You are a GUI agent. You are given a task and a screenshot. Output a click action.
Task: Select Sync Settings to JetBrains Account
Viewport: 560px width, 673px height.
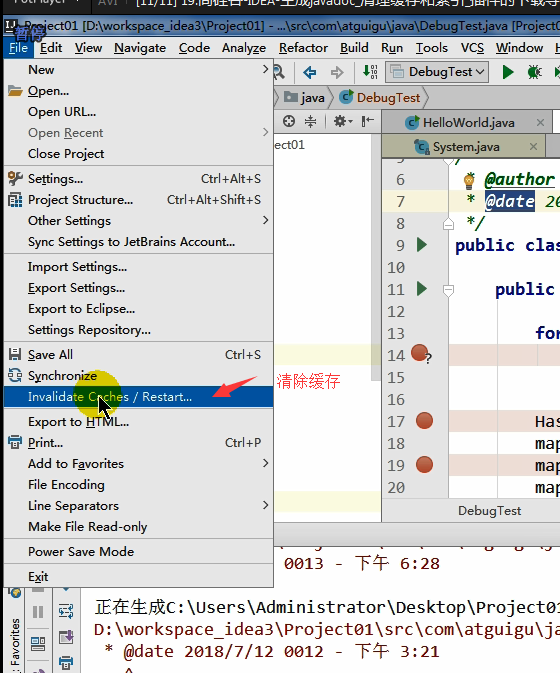pyautogui.click(x=139, y=242)
